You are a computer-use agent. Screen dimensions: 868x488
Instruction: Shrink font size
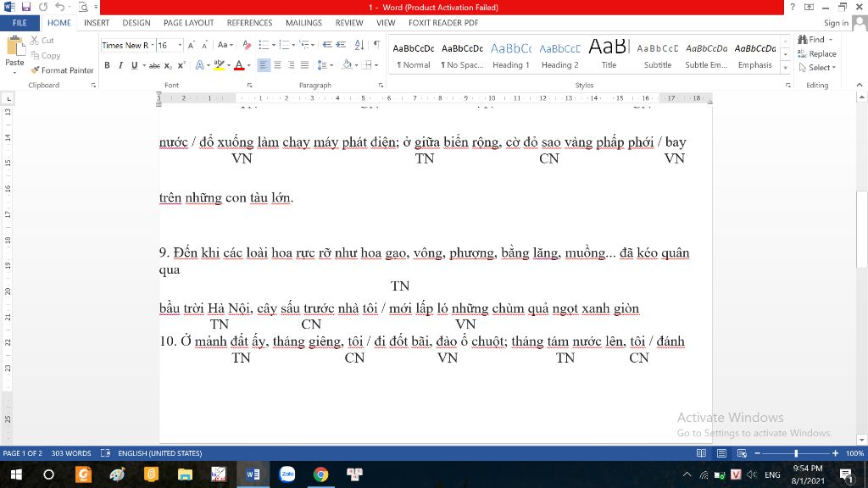tap(204, 46)
